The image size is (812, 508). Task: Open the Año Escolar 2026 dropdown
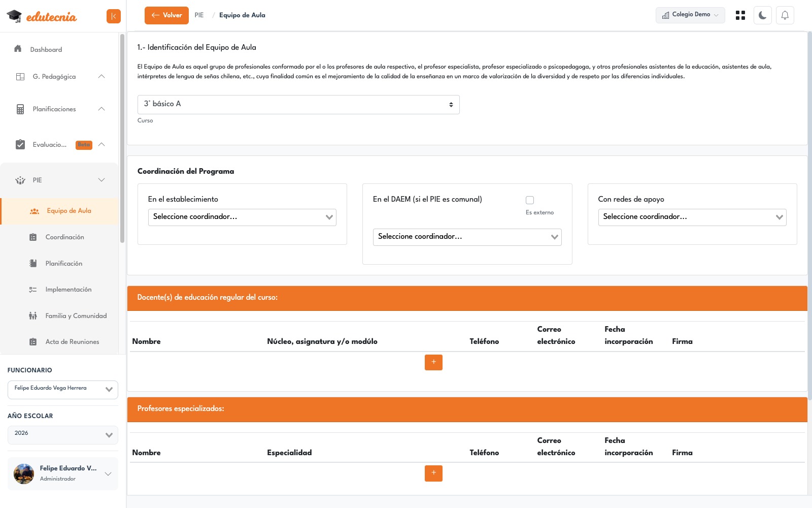(x=63, y=435)
